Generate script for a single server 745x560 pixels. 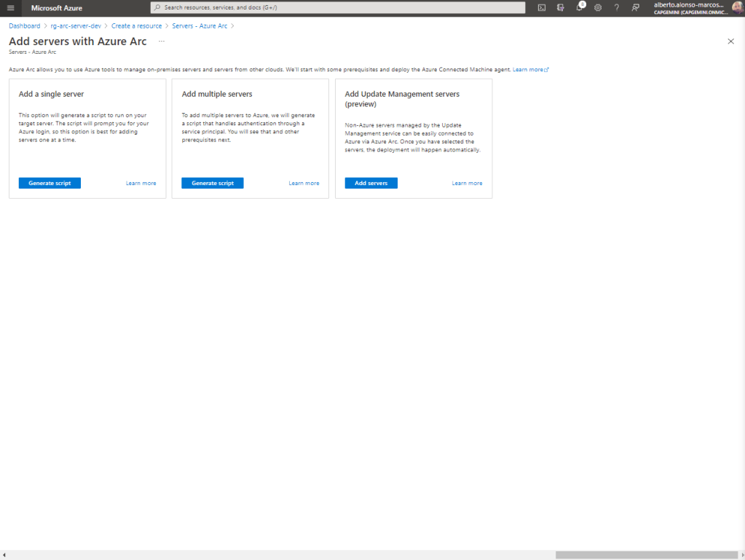[x=50, y=183]
